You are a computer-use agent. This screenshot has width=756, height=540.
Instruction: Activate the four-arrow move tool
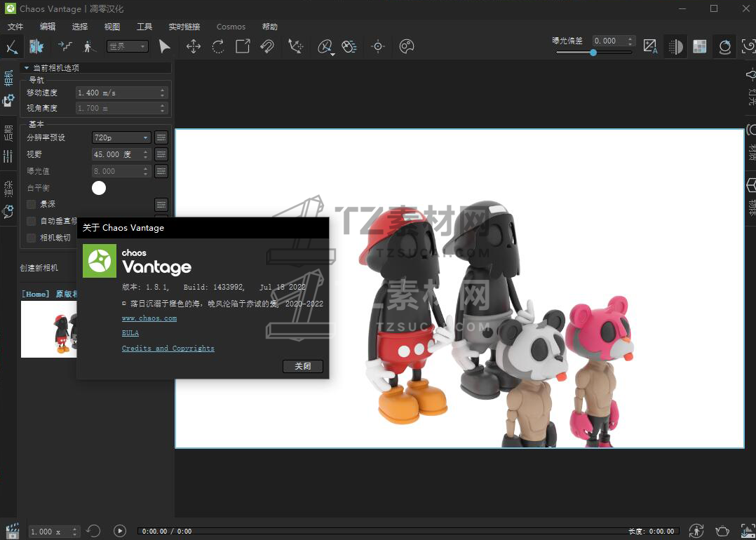pos(193,46)
